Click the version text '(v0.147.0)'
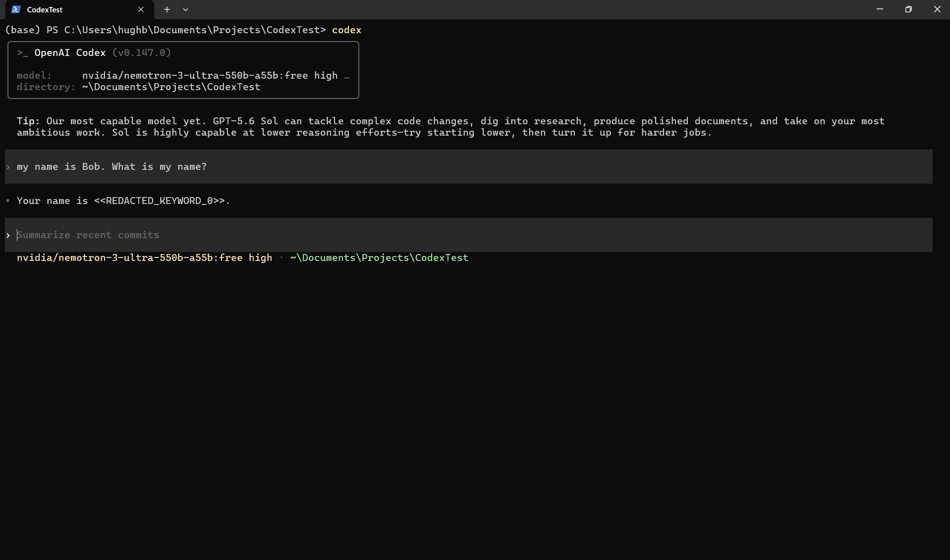Viewport: 950px width, 560px height. pos(141,53)
